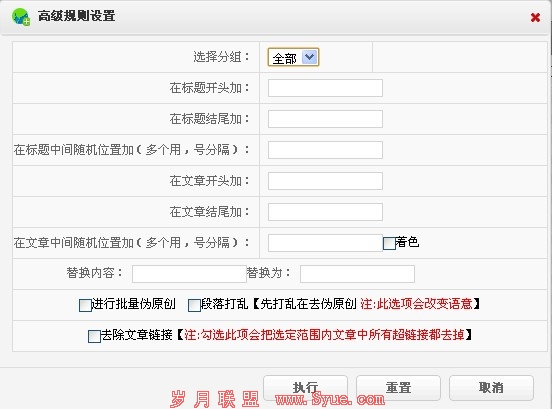Click the 替换内容 input field
Screen dimensions: 552x409
189,274
